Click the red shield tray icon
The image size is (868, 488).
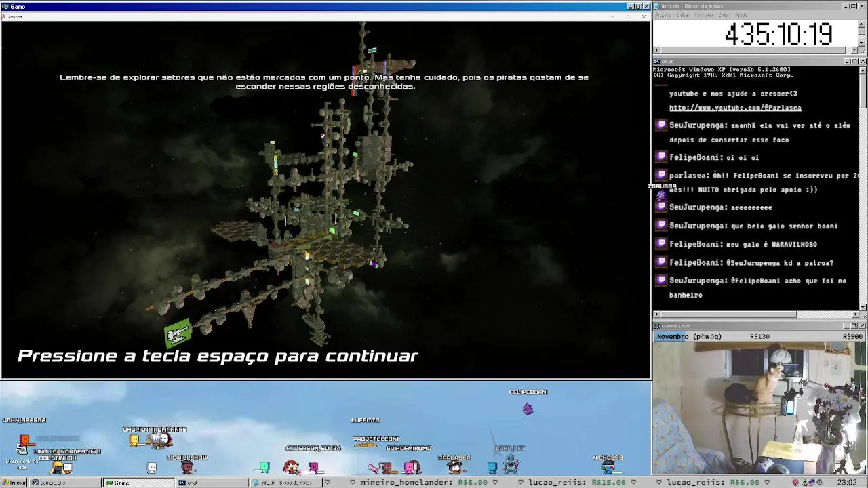click(795, 483)
